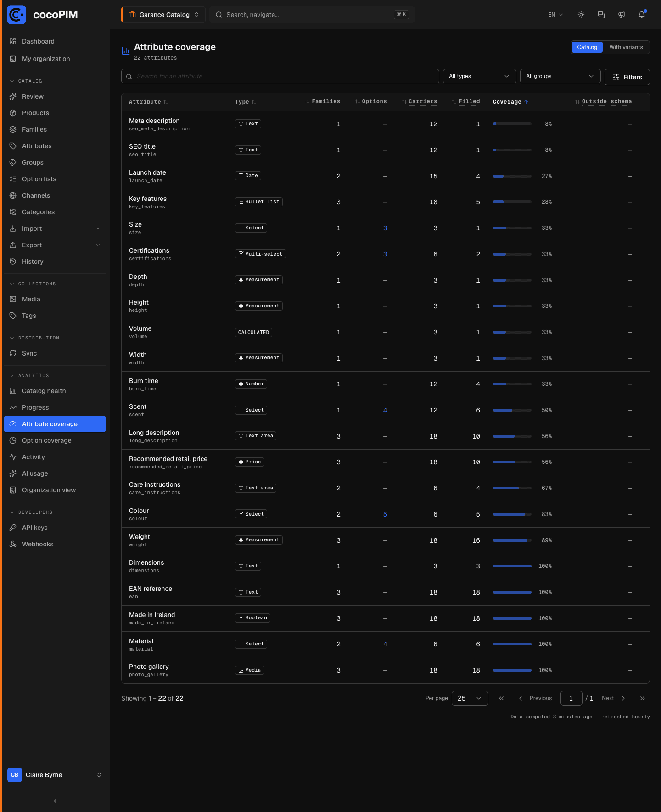Click the Categories tree icon
This screenshot has width=661, height=812.
tap(13, 212)
